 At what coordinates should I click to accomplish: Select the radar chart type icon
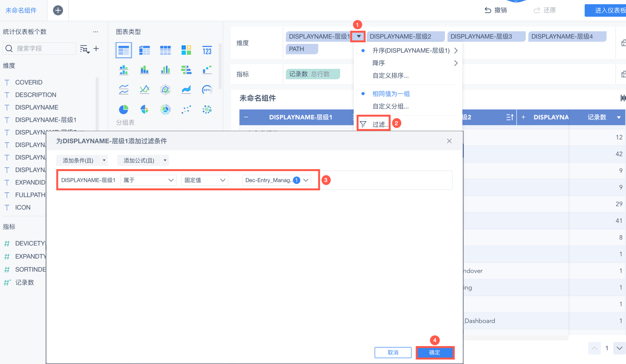coord(165,90)
